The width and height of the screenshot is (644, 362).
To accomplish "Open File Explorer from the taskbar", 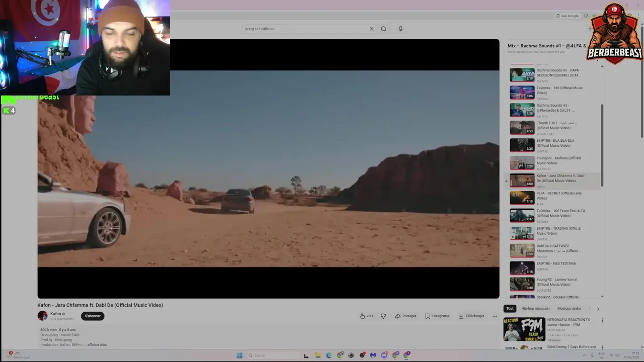I will click(317, 355).
